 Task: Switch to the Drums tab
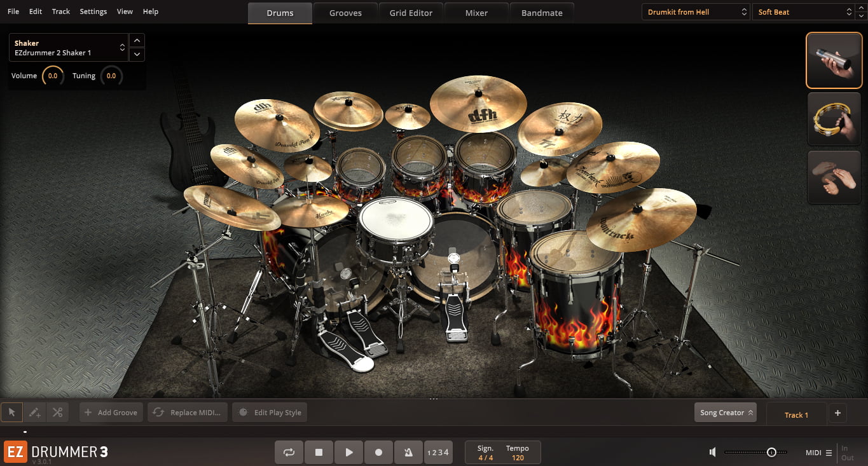point(280,13)
